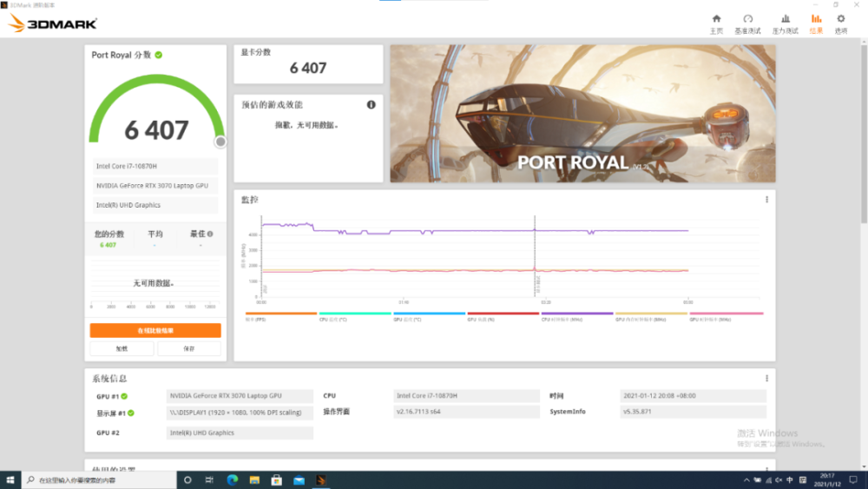Click the SystemInfo v5.35.871 field

(x=693, y=412)
